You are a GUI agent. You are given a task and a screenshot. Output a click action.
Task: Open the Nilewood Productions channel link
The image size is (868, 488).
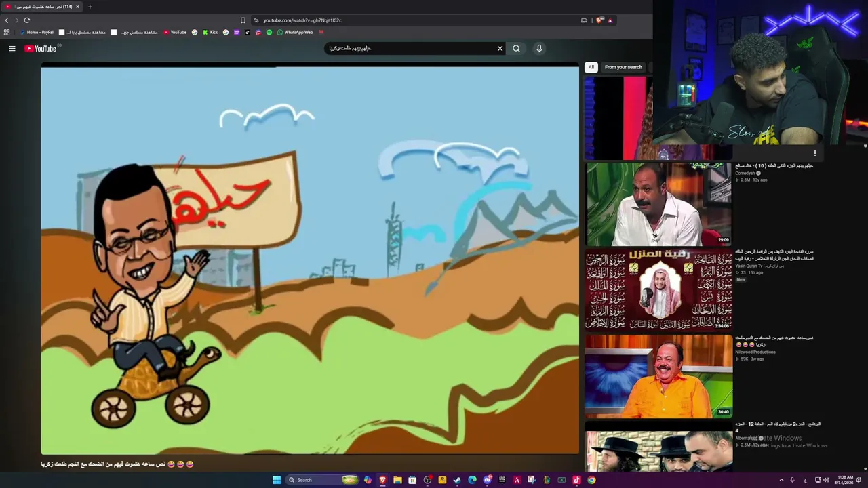click(x=755, y=352)
